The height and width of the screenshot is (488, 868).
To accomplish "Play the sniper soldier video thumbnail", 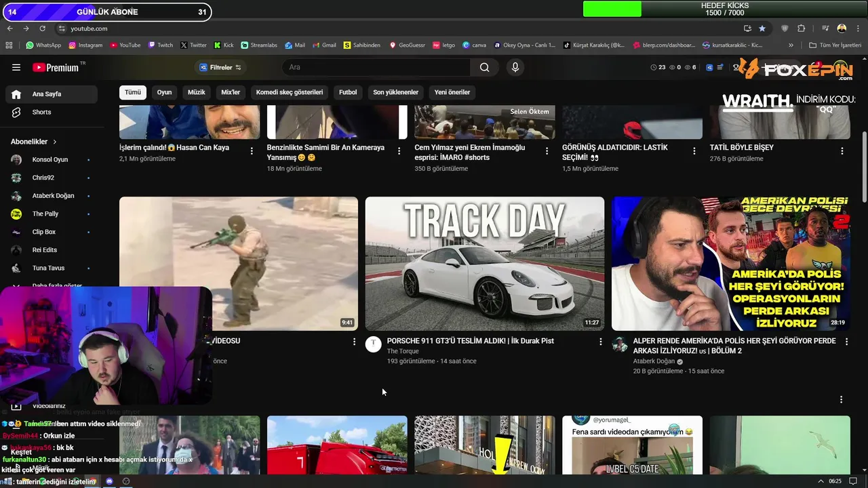I will 239,264.
